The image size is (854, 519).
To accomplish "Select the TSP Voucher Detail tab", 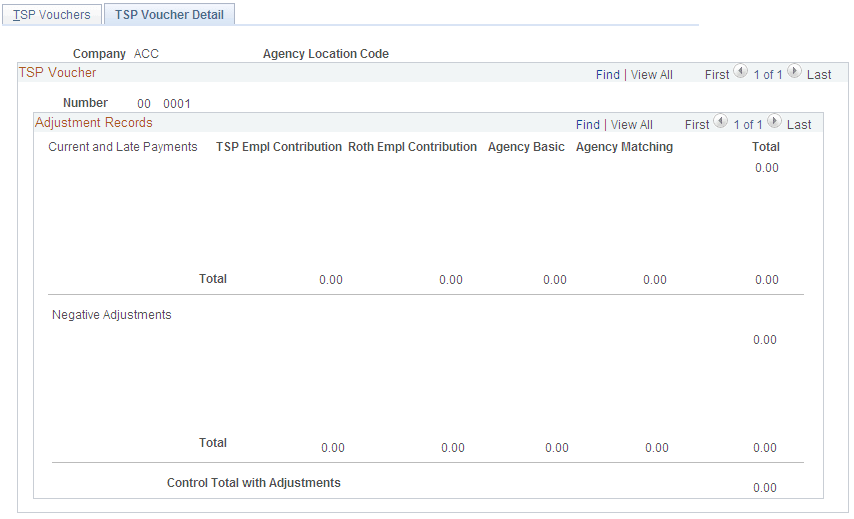I will click(169, 15).
